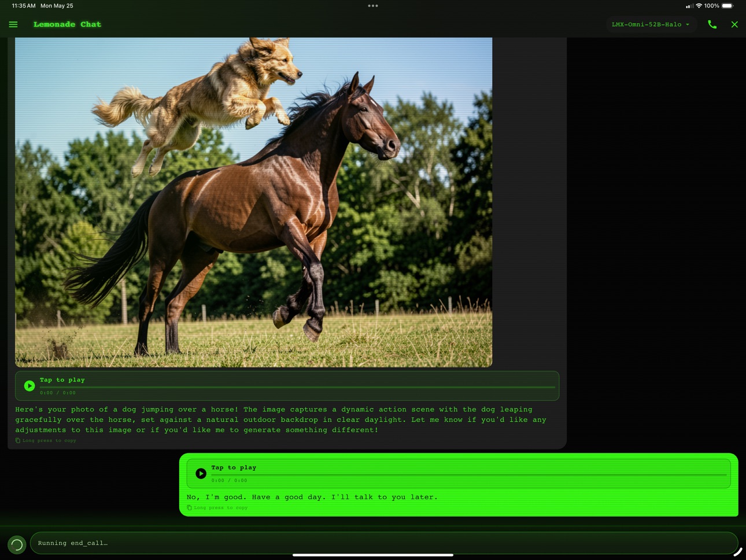Tap the three-dot multitasking control at top
The image size is (746, 560).
373,6
